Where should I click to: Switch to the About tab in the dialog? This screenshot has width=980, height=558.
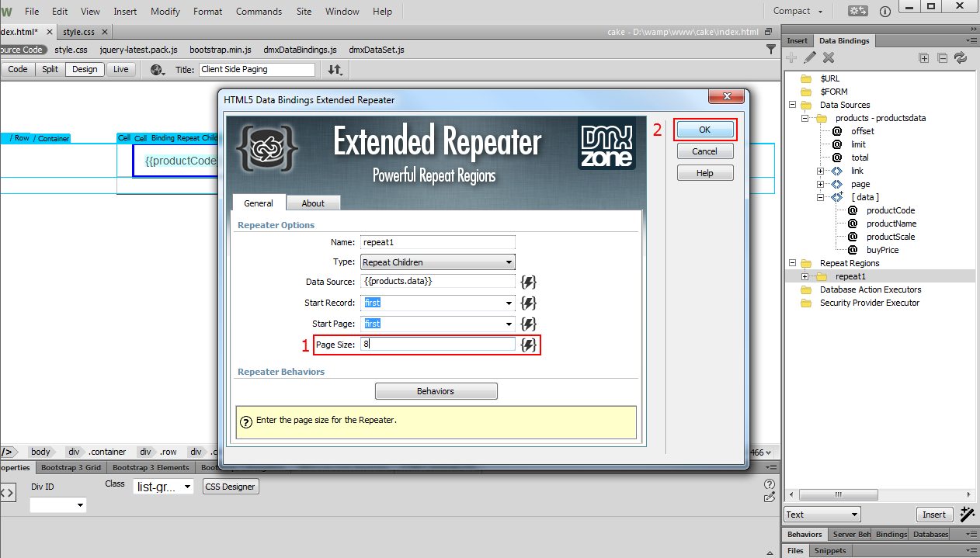coord(313,203)
